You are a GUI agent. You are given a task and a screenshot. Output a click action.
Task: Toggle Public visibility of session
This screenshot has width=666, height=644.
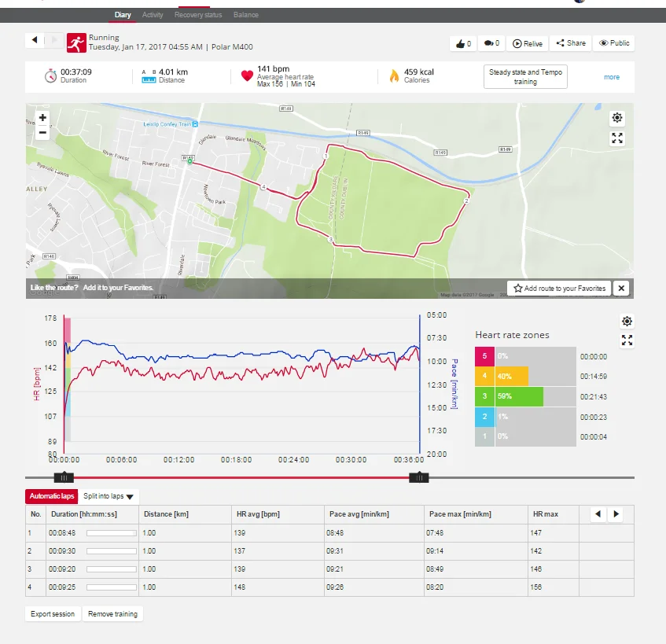point(614,43)
